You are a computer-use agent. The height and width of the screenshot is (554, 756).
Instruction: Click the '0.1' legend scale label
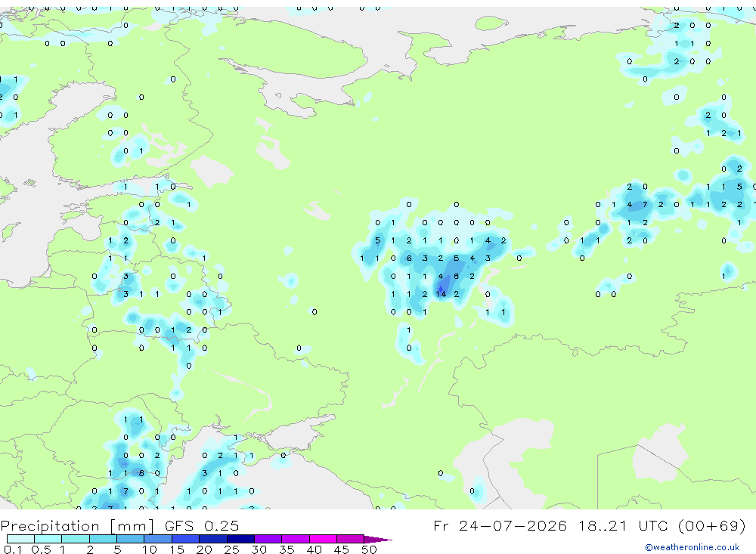point(13,549)
